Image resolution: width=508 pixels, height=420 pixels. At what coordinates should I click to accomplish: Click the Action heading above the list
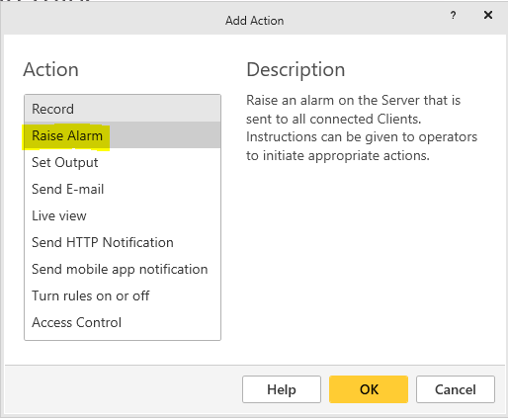50,69
